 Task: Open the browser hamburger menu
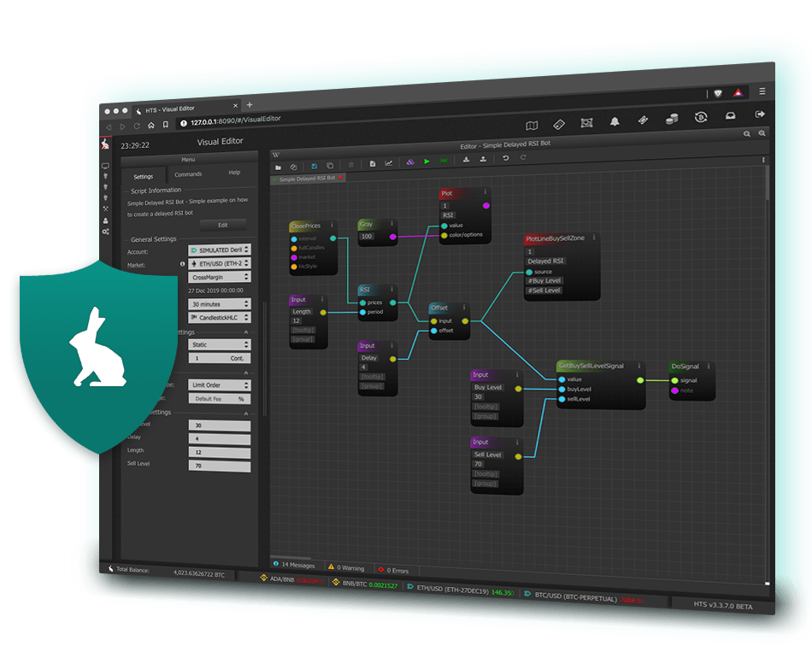tap(762, 91)
